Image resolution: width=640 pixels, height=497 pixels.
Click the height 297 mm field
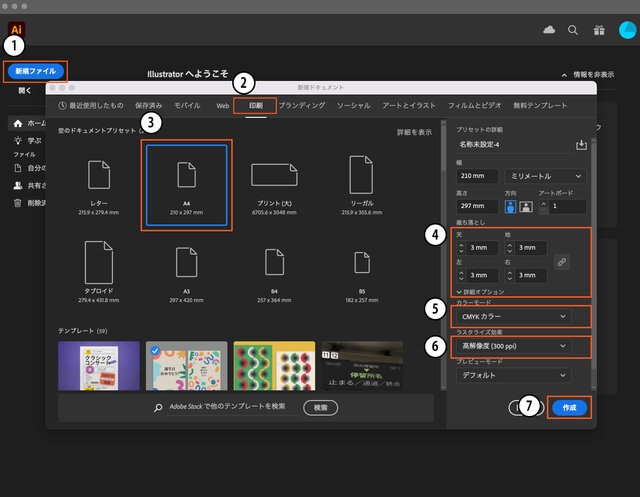[477, 206]
